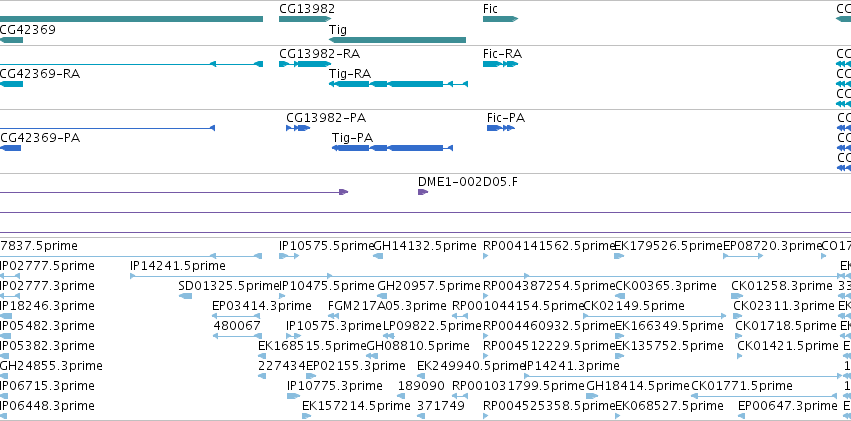
Task: Click the IP14241.5prime EST label
Action: 178,266
